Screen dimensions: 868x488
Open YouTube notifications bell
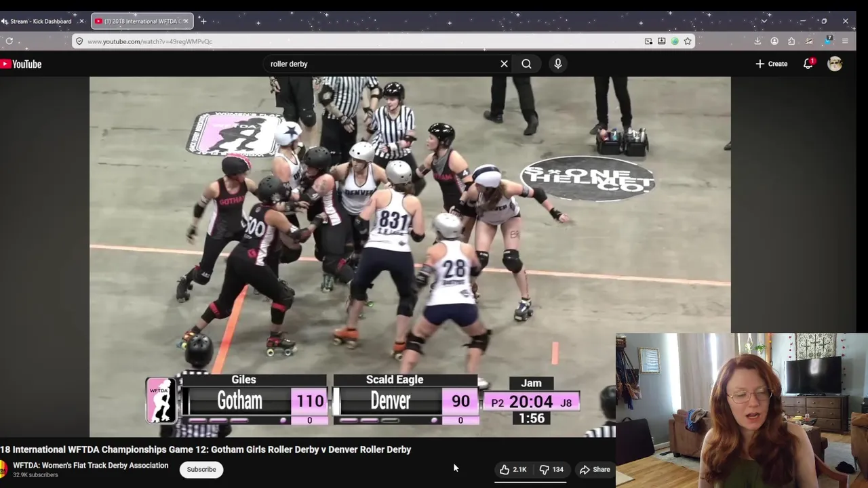pyautogui.click(x=808, y=64)
